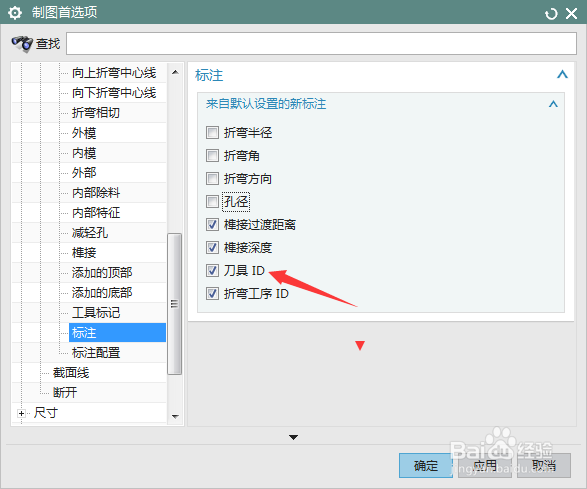Click the black expand arrow above buttons

294,437
